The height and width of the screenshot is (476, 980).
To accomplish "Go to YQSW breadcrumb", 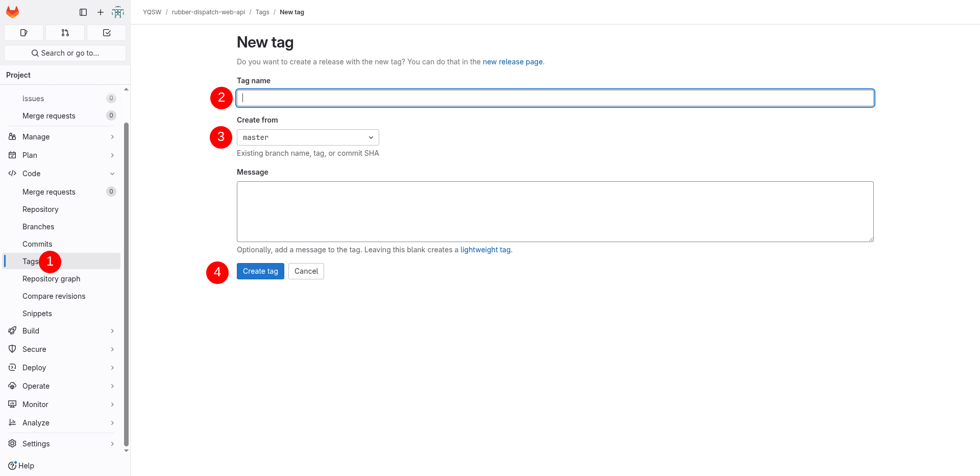I will [x=152, y=12].
